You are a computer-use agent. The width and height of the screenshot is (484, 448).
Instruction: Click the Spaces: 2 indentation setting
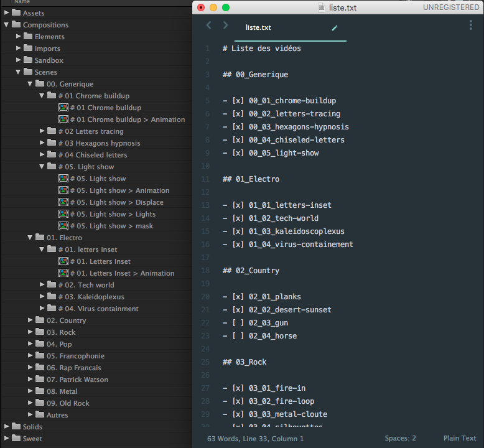[x=400, y=438]
